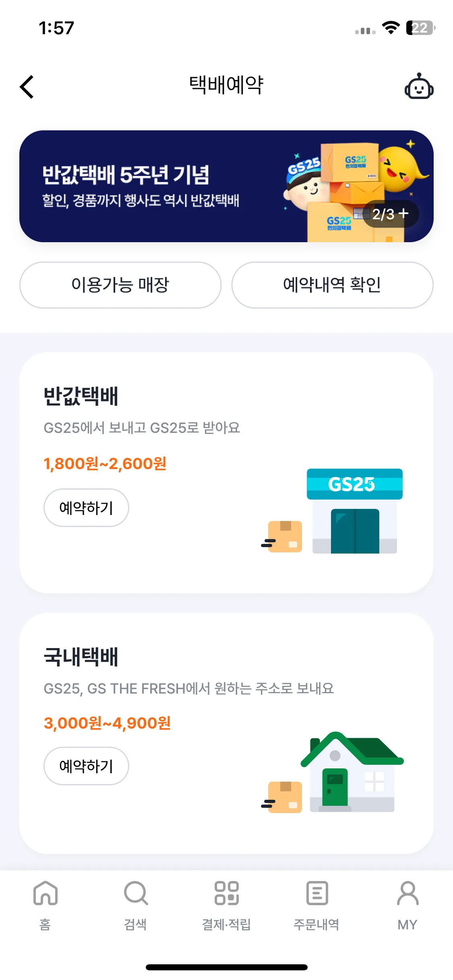Check the reservation history button
This screenshot has width=453, height=980.
point(332,285)
